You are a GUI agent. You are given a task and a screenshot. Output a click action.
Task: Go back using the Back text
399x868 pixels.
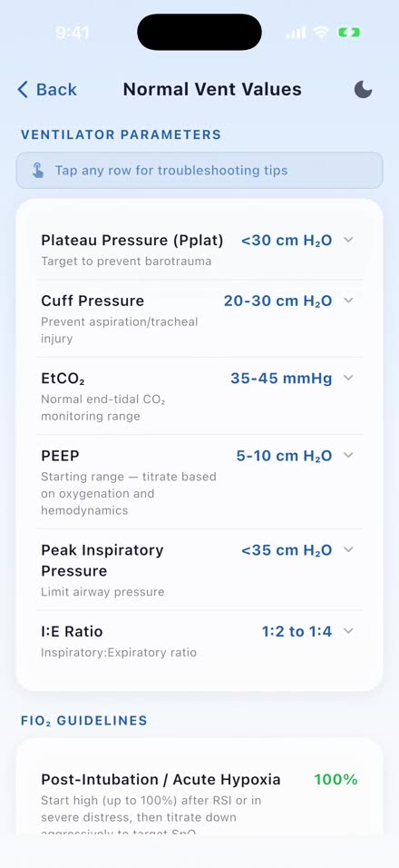click(56, 89)
